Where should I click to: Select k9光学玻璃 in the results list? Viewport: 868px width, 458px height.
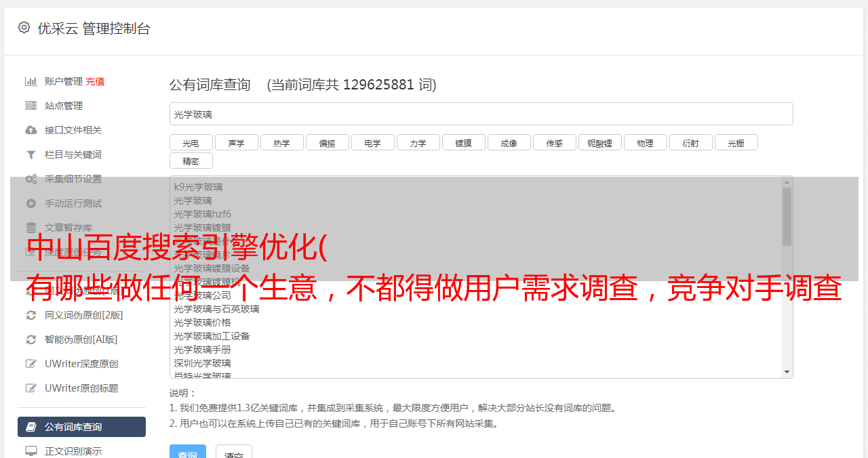(x=198, y=187)
